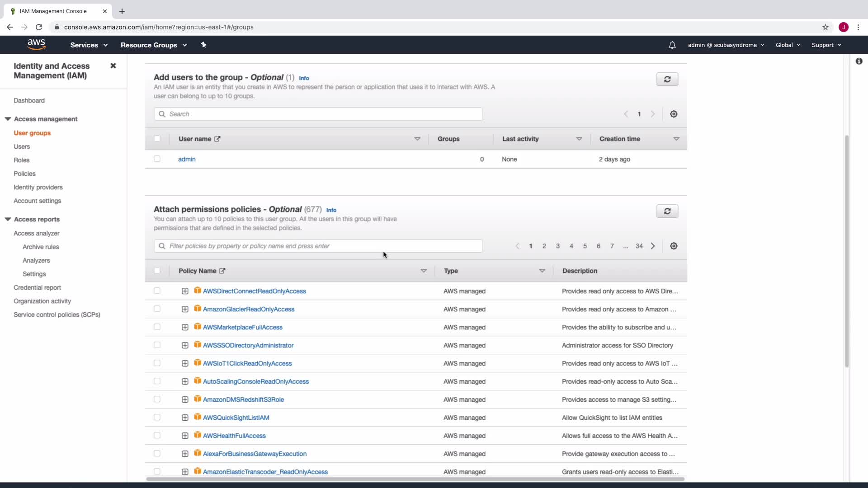Click the AWS logo home icon

(x=36, y=44)
